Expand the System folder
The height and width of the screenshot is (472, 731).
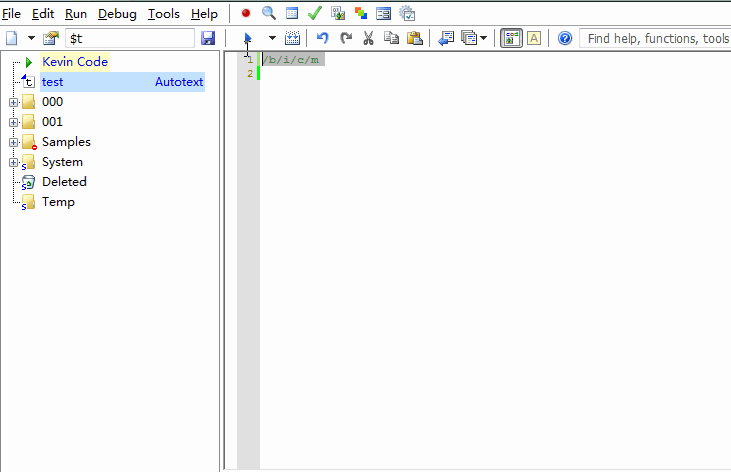pyautogui.click(x=14, y=162)
